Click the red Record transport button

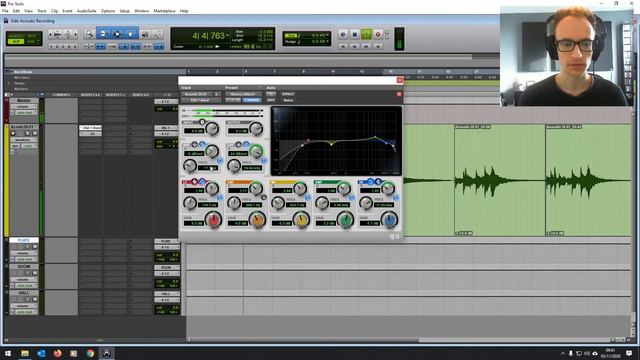point(378,35)
